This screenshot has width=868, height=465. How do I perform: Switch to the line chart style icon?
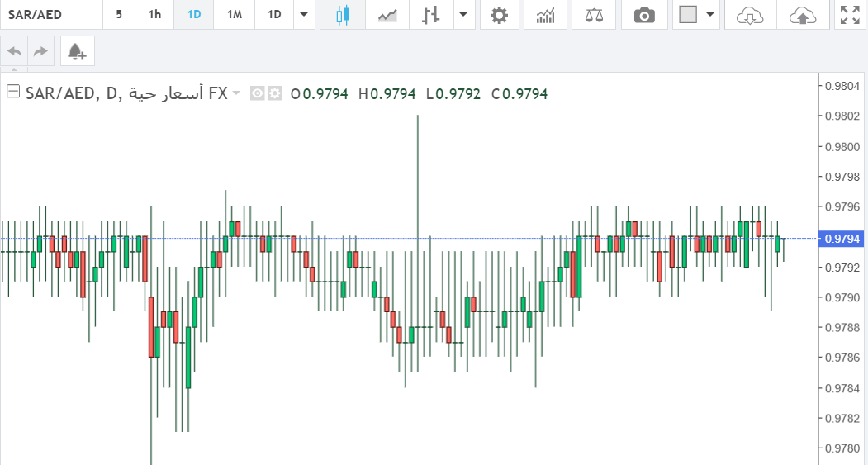[387, 15]
